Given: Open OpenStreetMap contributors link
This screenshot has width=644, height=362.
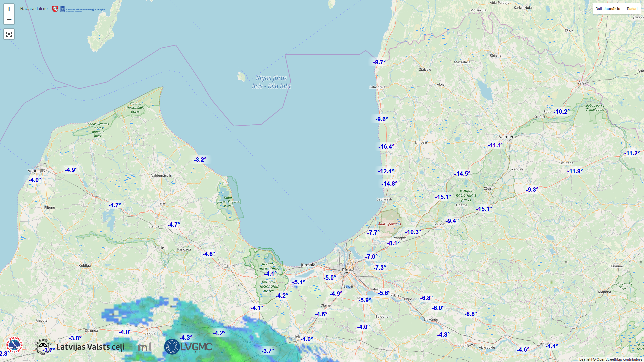Looking at the screenshot, I should 619,359.
